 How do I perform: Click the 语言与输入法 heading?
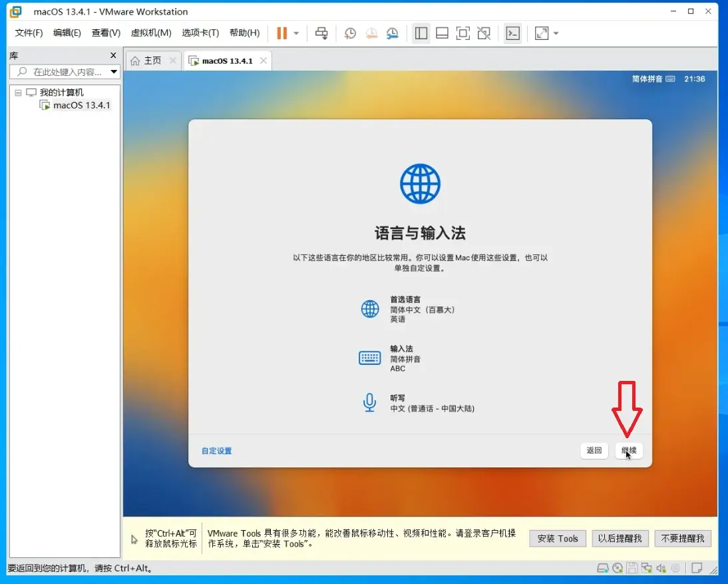pyautogui.click(x=420, y=233)
